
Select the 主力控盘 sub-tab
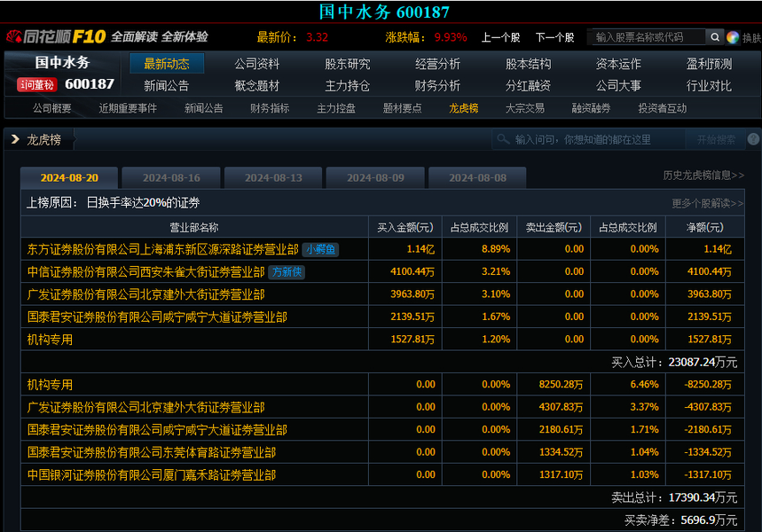[336, 108]
